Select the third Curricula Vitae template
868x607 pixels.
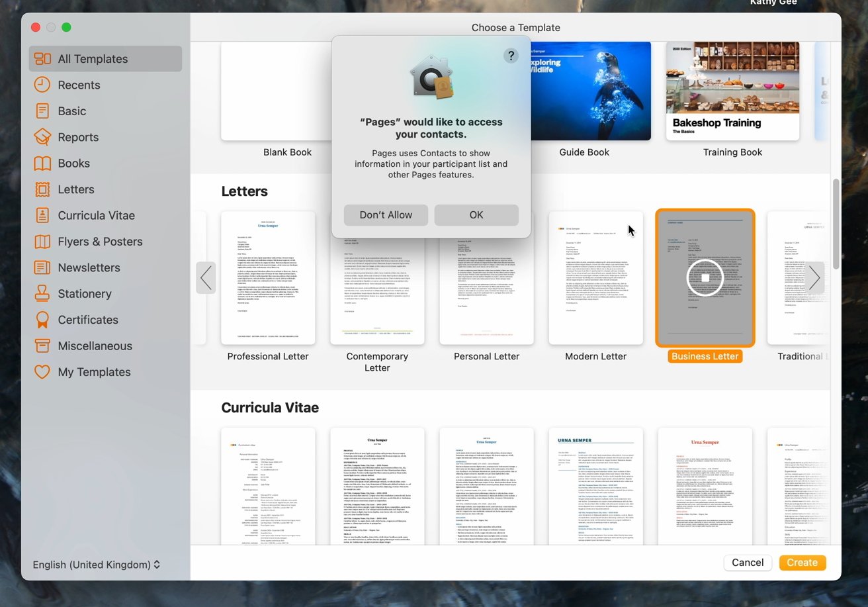coord(486,487)
